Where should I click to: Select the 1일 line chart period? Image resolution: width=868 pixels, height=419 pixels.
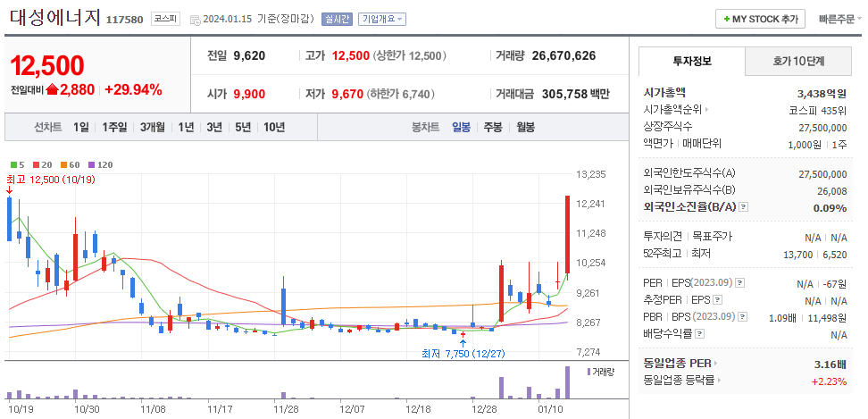81,127
